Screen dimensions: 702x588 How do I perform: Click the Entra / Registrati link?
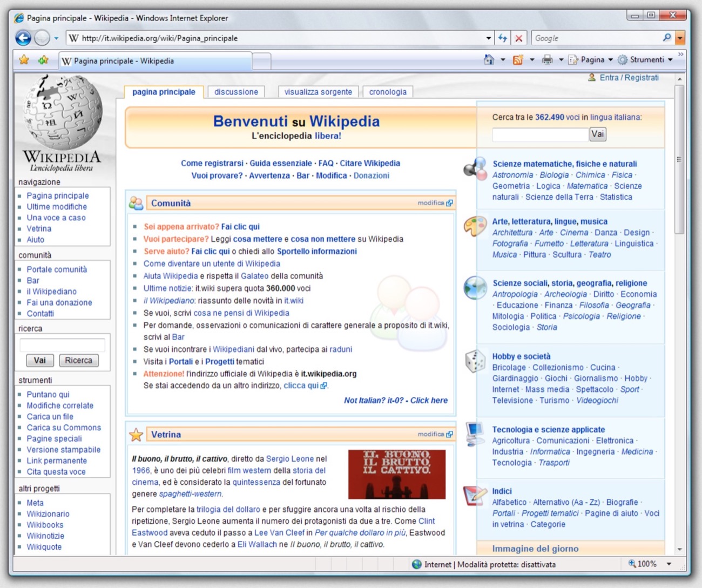pos(629,77)
